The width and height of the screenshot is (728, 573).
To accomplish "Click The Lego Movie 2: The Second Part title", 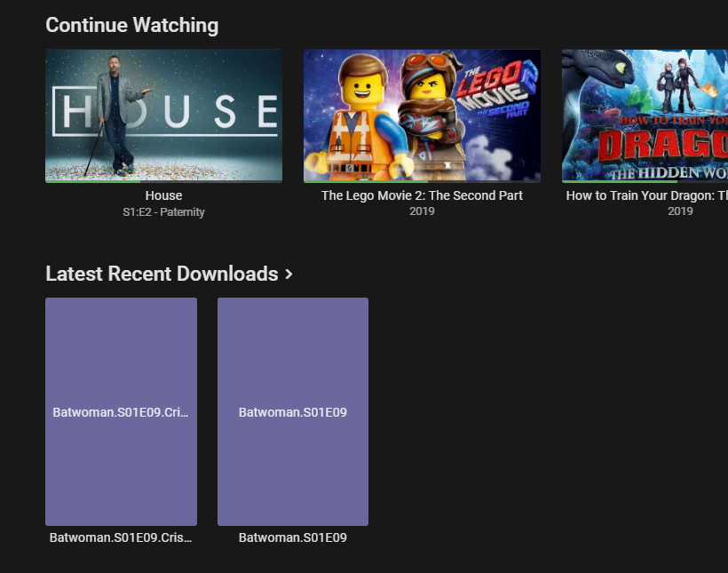I will point(422,195).
